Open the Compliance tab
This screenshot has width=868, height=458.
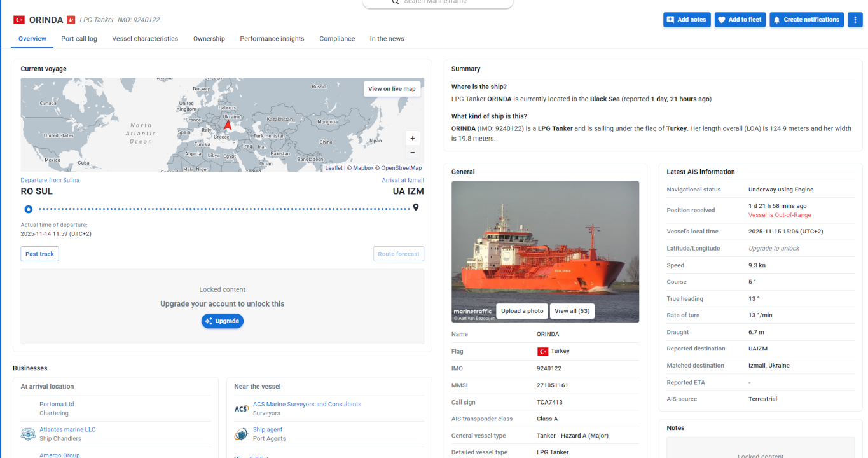point(337,39)
